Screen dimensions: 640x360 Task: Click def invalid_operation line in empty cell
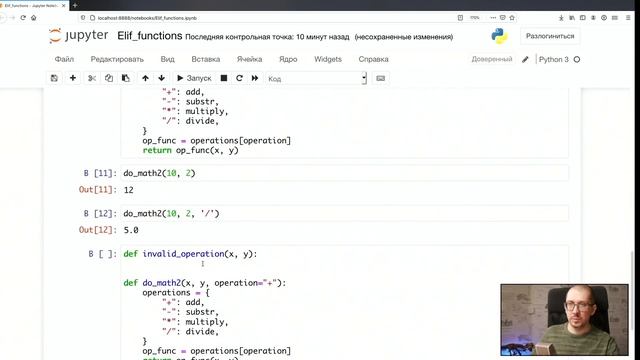tap(190, 254)
